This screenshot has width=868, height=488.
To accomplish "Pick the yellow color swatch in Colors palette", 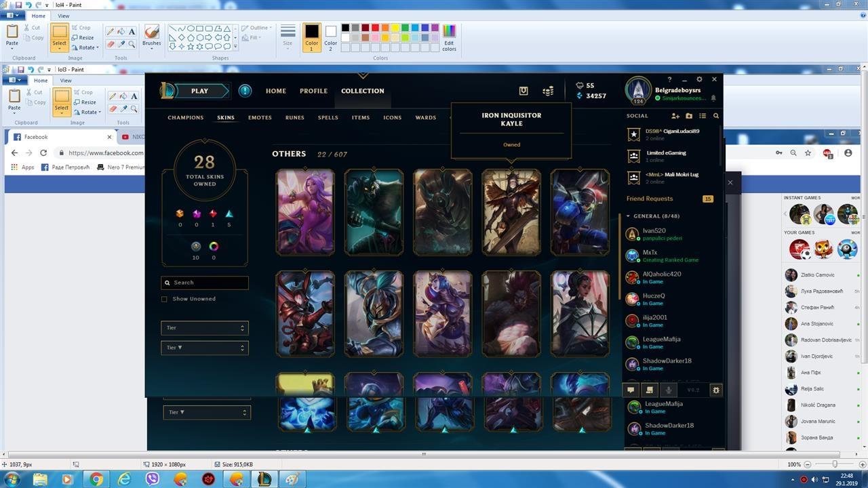I will (x=395, y=28).
